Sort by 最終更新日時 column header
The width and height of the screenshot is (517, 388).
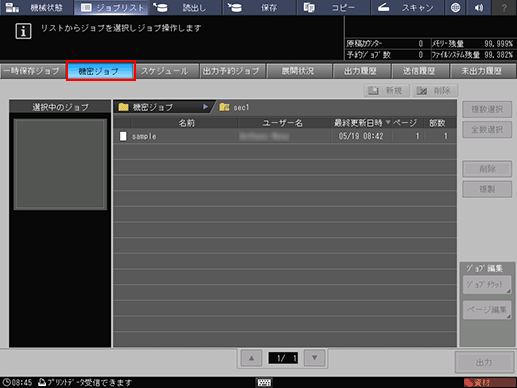pos(362,123)
